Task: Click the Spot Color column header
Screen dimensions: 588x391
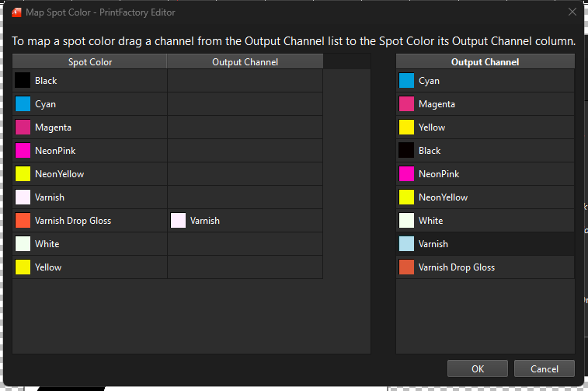Action: tap(89, 61)
